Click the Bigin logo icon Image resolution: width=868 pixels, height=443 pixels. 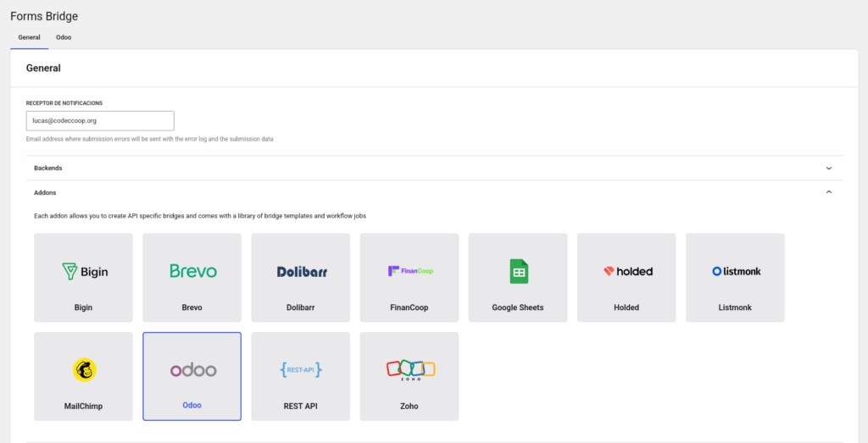point(85,272)
